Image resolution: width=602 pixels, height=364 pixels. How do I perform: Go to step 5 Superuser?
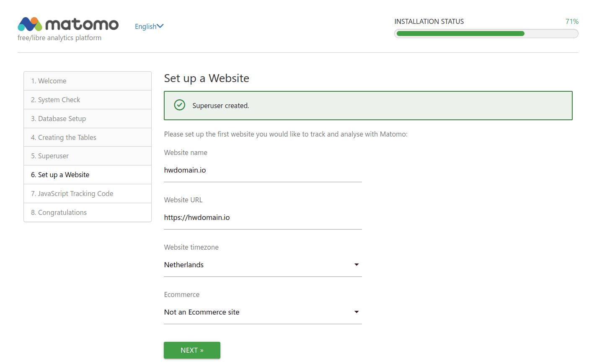click(88, 156)
